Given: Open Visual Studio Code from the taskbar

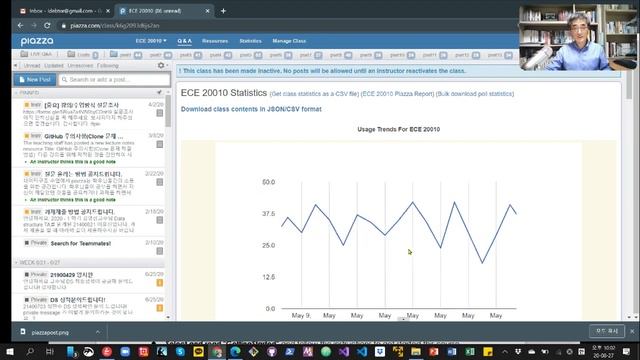Looking at the screenshot, I should [362, 351].
